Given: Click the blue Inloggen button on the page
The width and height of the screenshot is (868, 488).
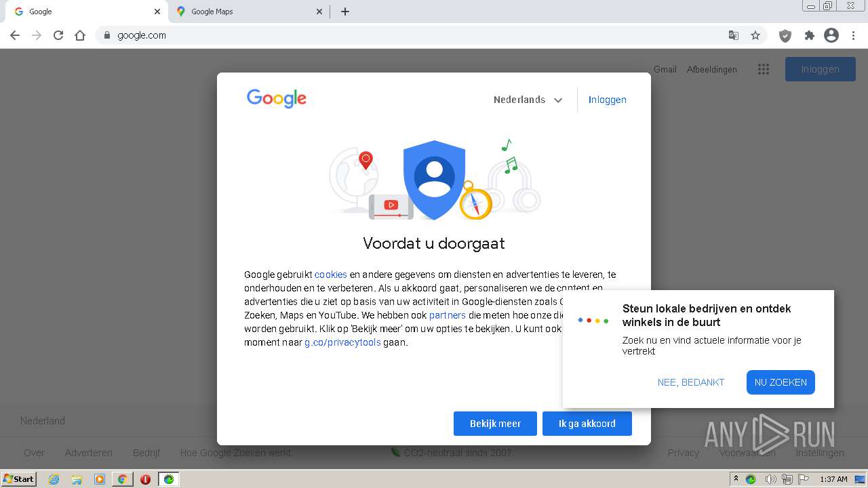Looking at the screenshot, I should point(820,69).
